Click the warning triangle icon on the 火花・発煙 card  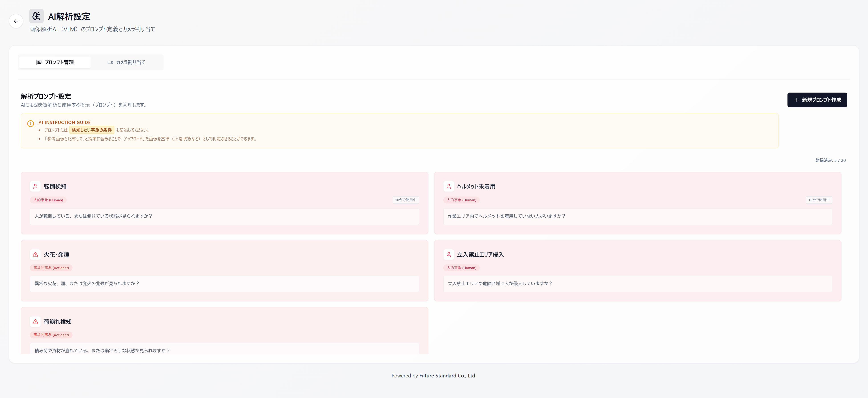coord(35,254)
